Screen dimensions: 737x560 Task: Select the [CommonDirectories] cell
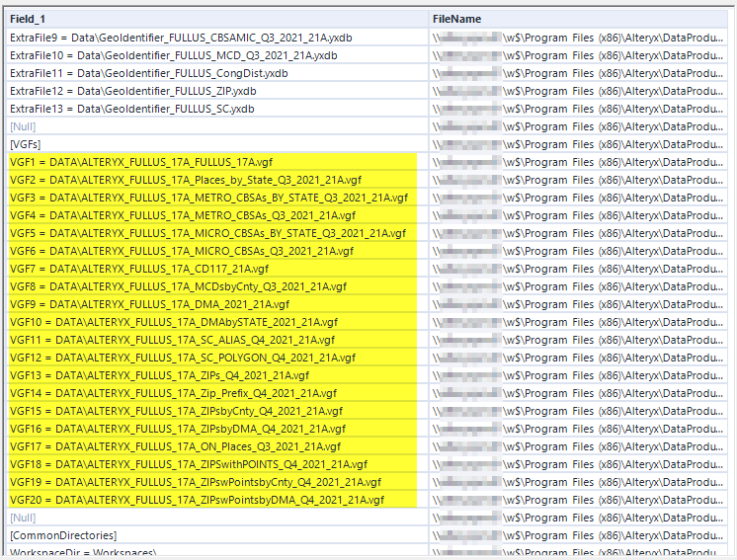click(217, 535)
